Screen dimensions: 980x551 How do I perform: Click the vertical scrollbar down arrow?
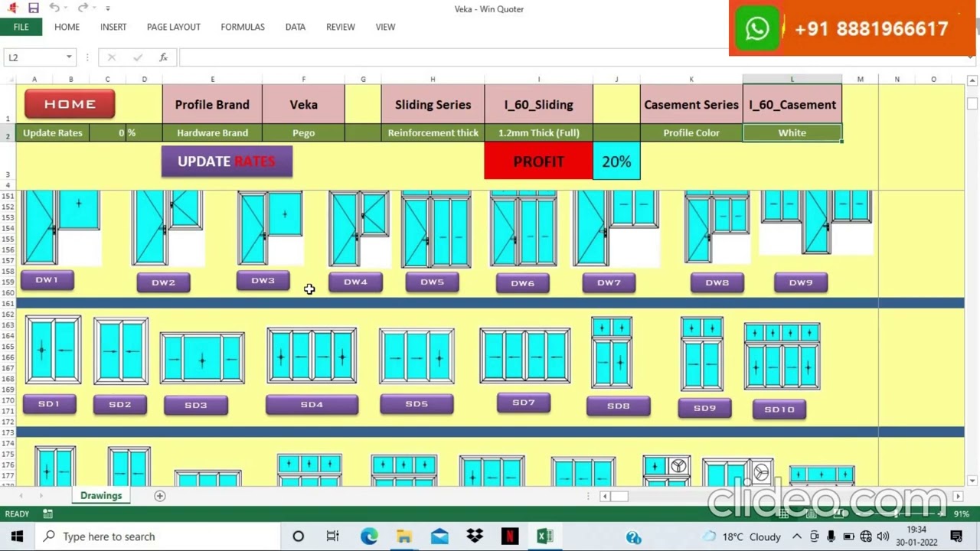[972, 481]
